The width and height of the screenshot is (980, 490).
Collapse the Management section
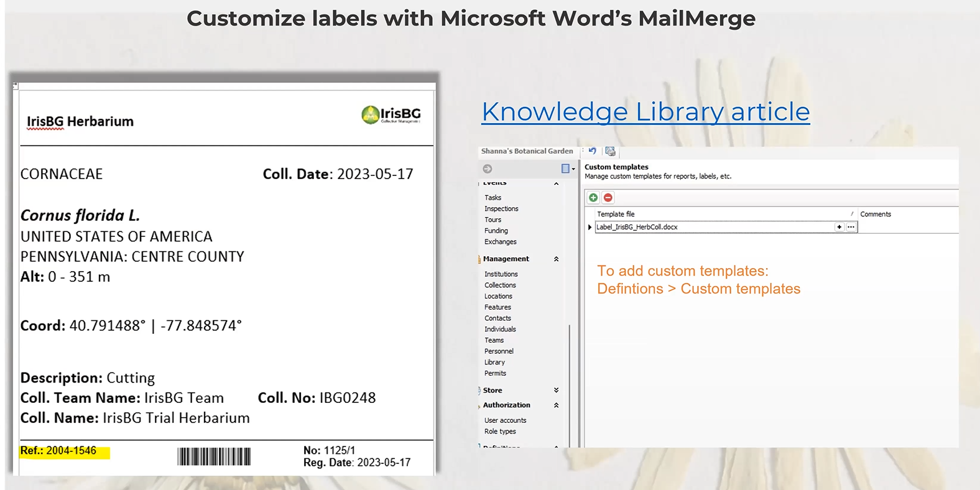[556, 259]
